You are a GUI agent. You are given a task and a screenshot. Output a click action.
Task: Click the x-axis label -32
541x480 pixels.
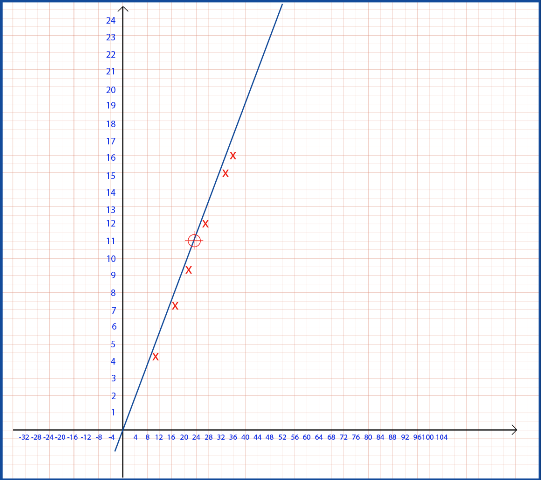[24, 437]
